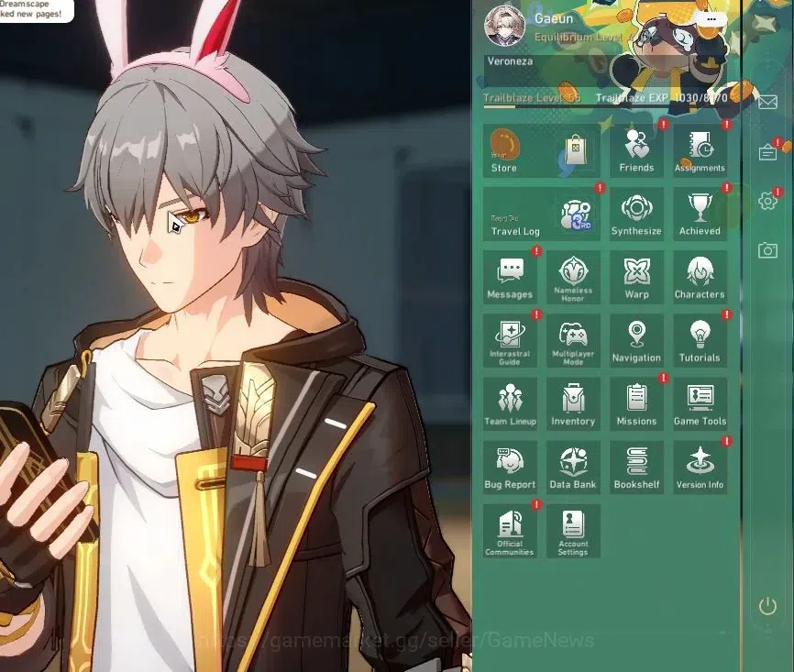The image size is (794, 672).
Task: Open Official Communities
Action: tap(510, 531)
